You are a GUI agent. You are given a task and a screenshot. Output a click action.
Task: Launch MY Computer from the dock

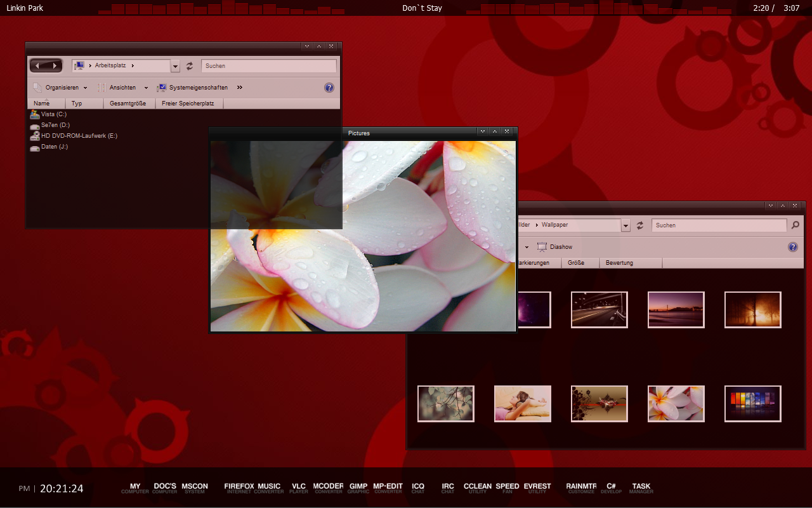135,488
